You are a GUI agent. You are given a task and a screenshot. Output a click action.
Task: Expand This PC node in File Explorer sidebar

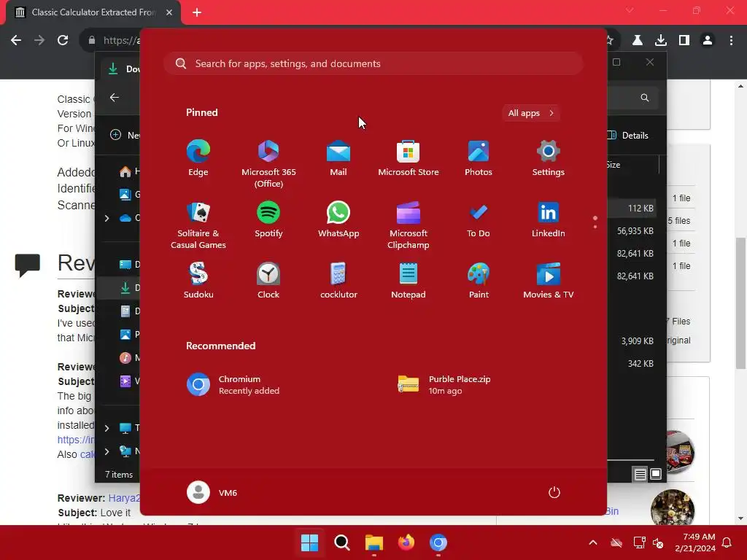coord(107,428)
